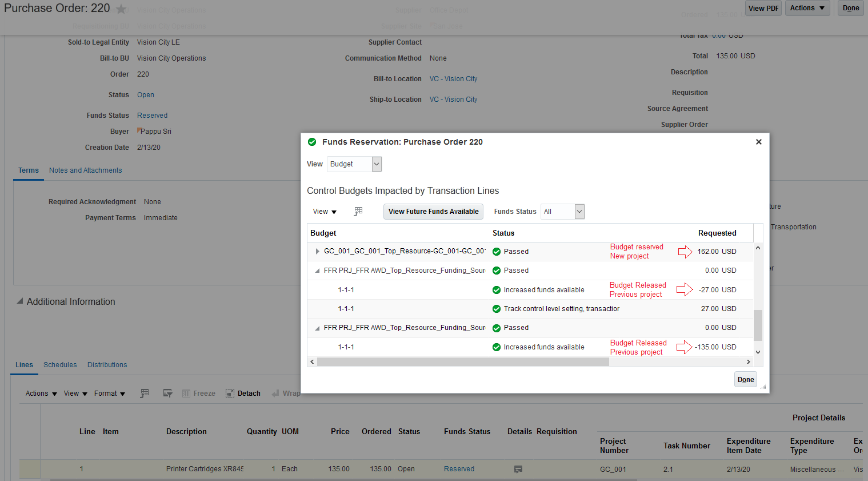The image size is (868, 481).
Task: Open the Budget view dropdown
Action: 354,164
